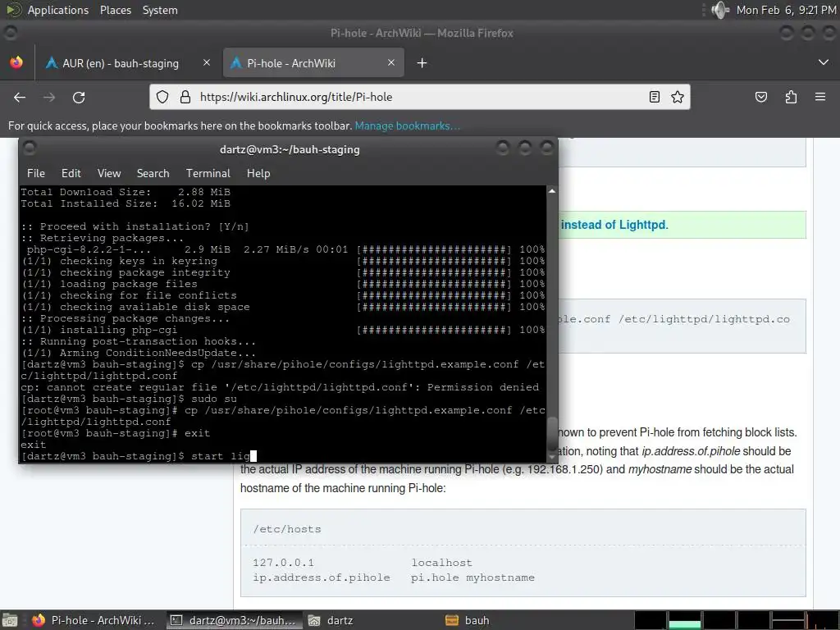Click the terminal title bar dartz@vm3:~/bauh-staging
This screenshot has width=840, height=630.
pos(290,149)
